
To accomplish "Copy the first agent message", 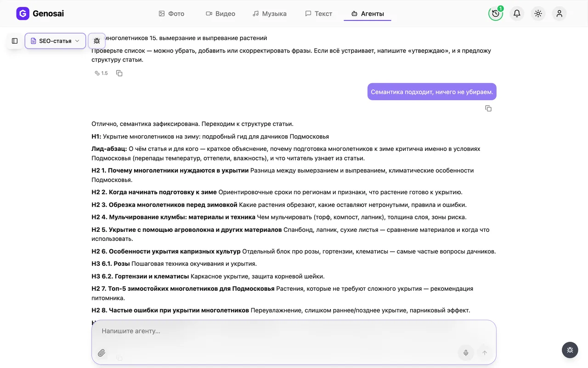I will pos(119,73).
